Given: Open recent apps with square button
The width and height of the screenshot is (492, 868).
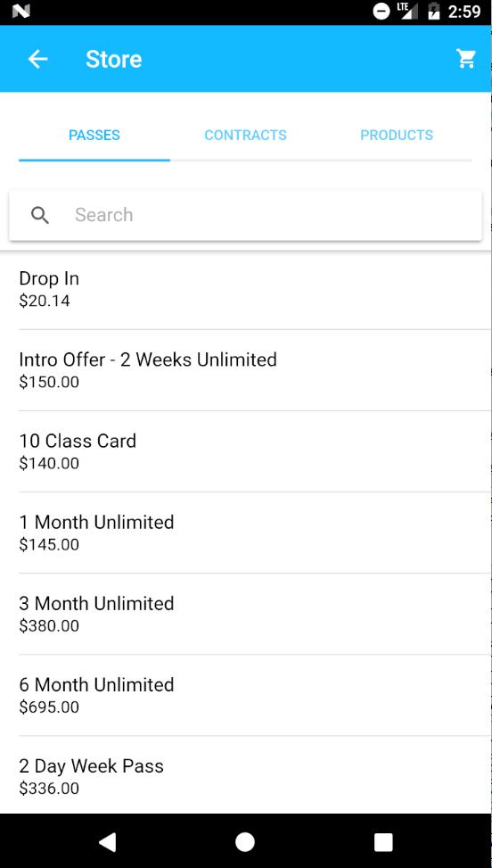Looking at the screenshot, I should pyautogui.click(x=383, y=842).
